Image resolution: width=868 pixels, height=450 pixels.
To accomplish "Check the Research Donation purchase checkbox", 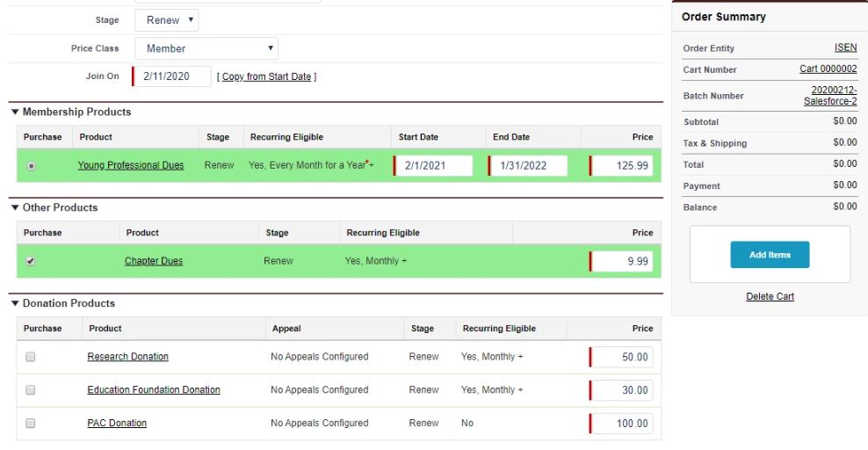I will 31,357.
